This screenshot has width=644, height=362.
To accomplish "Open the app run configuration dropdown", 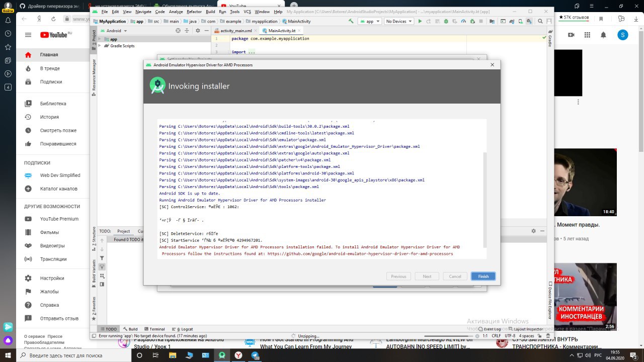I will pos(370,22).
